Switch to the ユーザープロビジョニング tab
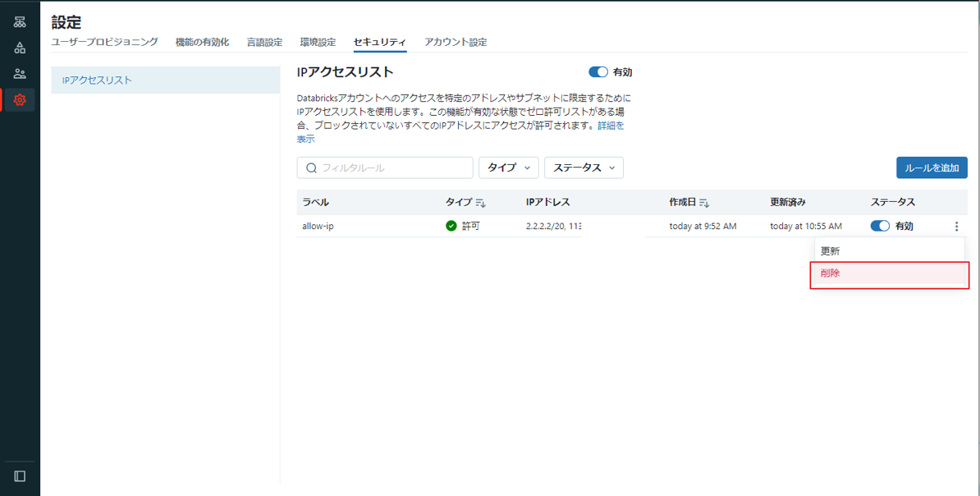980x496 pixels. [x=104, y=42]
